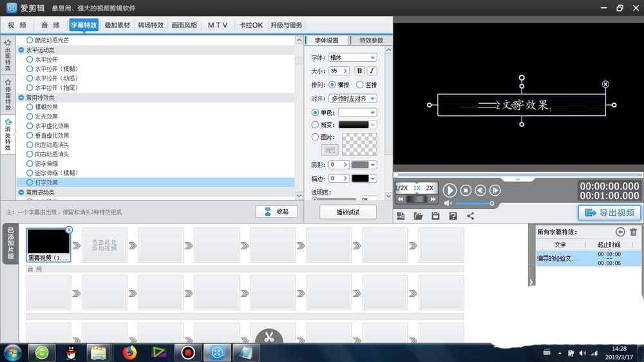The width and height of the screenshot is (644, 362).
Task: Click the 导出视频 export button
Action: pos(609,213)
